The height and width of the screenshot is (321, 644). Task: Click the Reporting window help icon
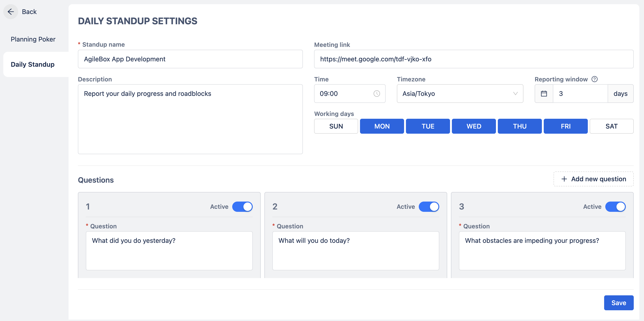click(x=595, y=79)
